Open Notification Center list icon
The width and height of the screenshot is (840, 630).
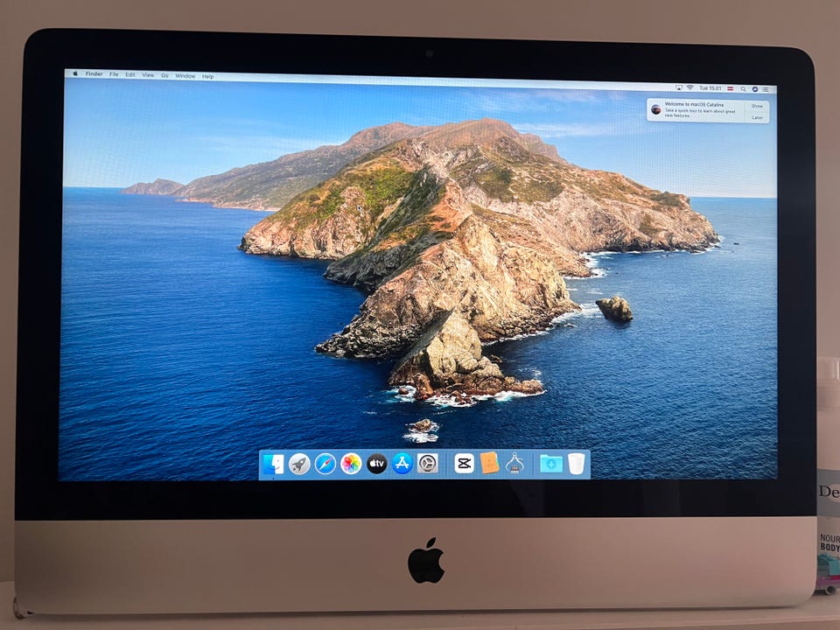coord(766,89)
